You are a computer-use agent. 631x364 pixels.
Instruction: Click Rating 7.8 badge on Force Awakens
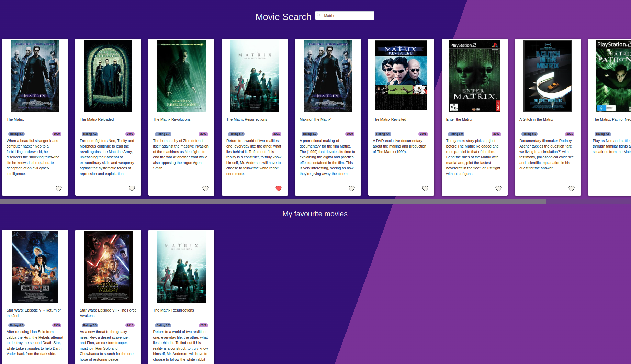(90, 325)
